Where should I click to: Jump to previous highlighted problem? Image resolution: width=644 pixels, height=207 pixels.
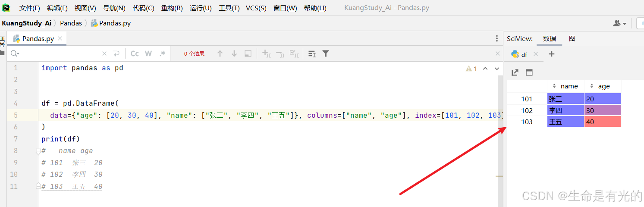485,69
